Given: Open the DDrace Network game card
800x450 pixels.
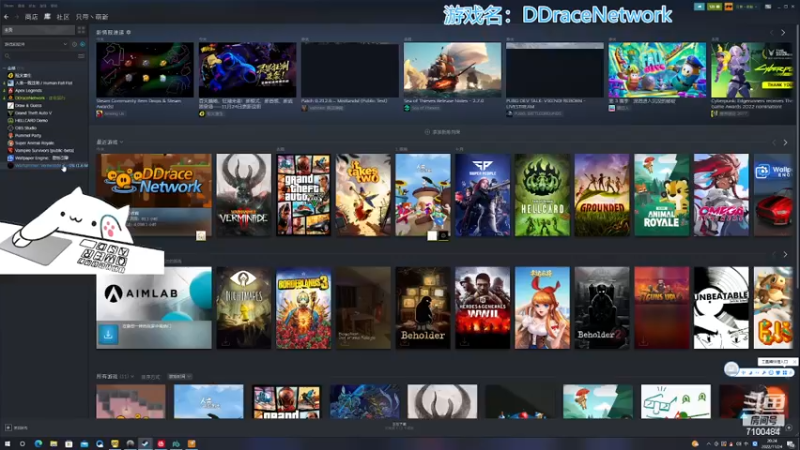Looking at the screenshot, I should [154, 195].
